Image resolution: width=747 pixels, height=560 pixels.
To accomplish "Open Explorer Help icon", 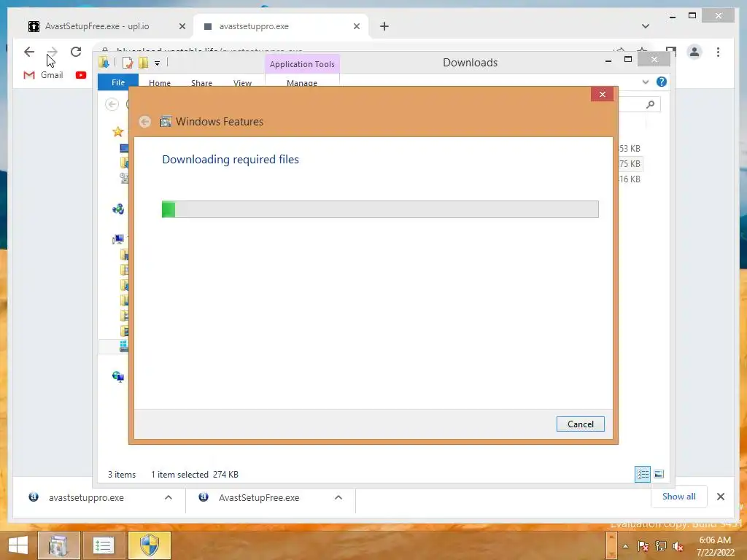I will [x=661, y=82].
